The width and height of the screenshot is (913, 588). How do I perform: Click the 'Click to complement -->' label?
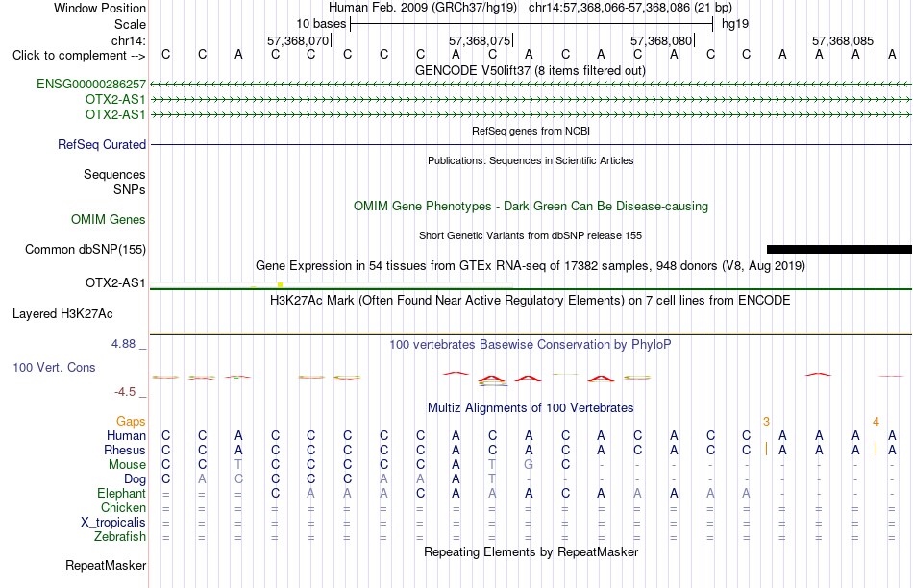79,56
